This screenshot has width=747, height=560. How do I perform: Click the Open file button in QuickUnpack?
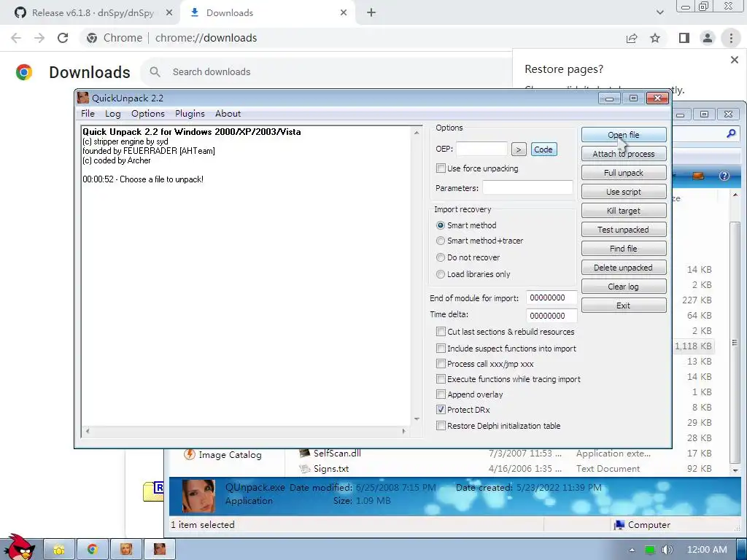coord(624,135)
